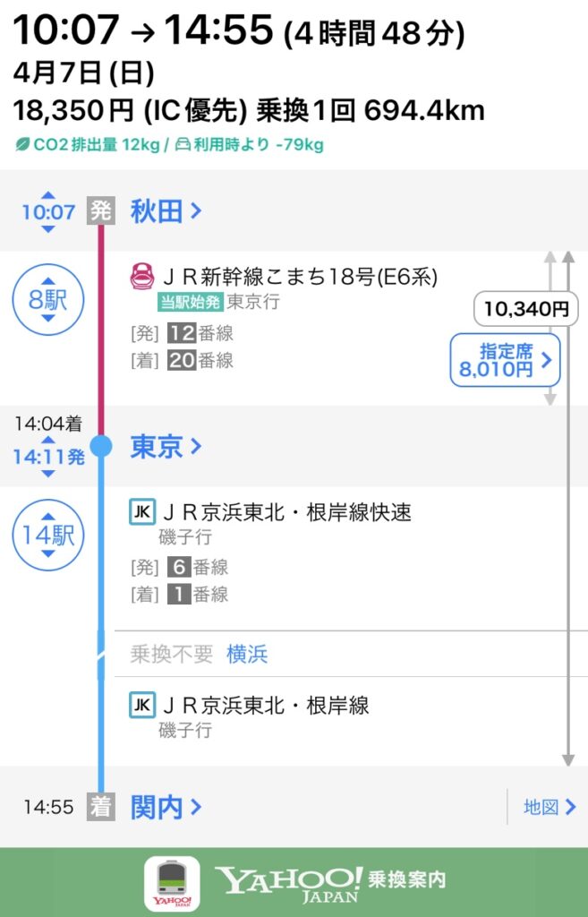
Task: Tap the car icon beside the CO2 comparison
Action: pyautogui.click(x=182, y=144)
